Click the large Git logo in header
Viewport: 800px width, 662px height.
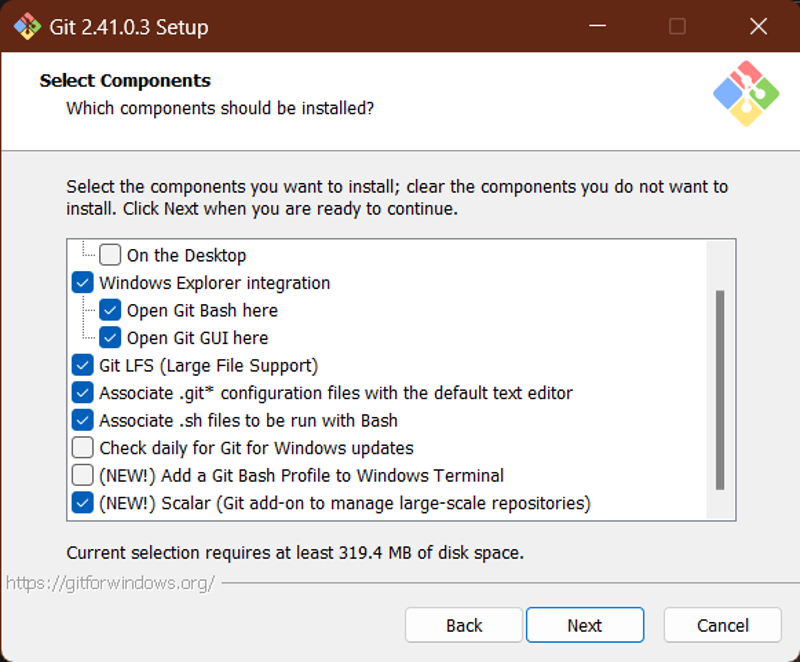[x=746, y=94]
